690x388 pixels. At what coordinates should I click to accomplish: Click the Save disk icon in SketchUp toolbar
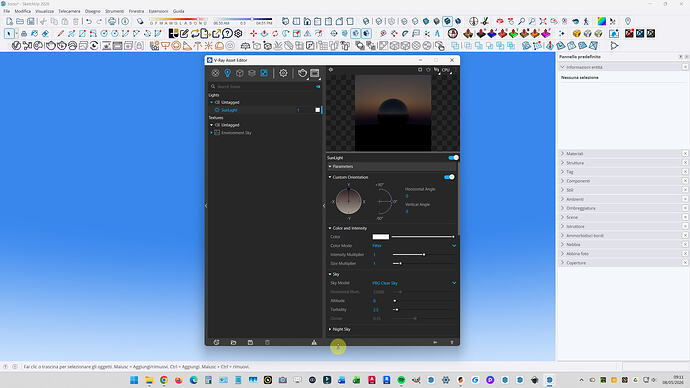point(31,21)
